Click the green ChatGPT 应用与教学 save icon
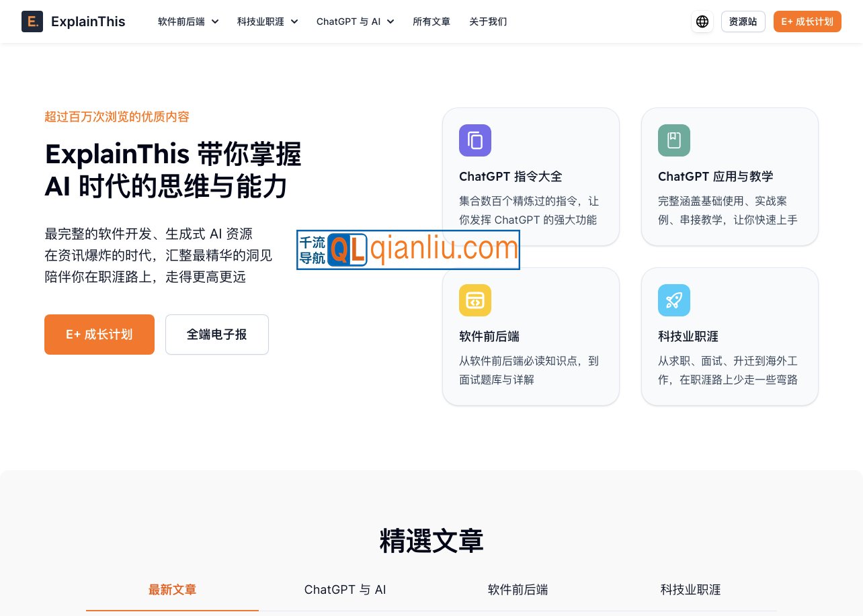This screenshot has height=616, width=863. [x=673, y=140]
